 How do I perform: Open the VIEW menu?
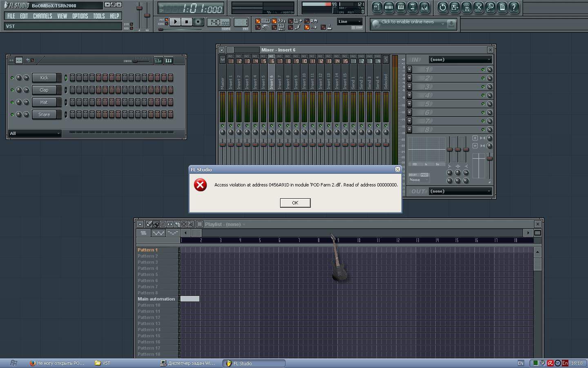(62, 16)
